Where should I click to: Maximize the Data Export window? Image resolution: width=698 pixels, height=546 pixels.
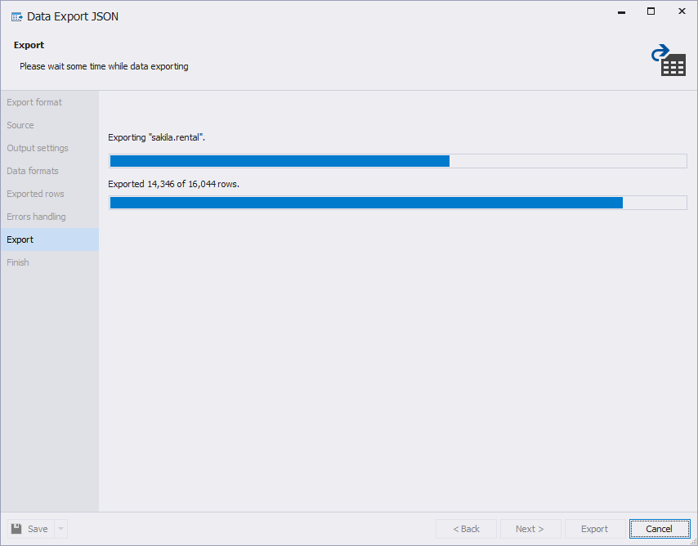[651, 12]
